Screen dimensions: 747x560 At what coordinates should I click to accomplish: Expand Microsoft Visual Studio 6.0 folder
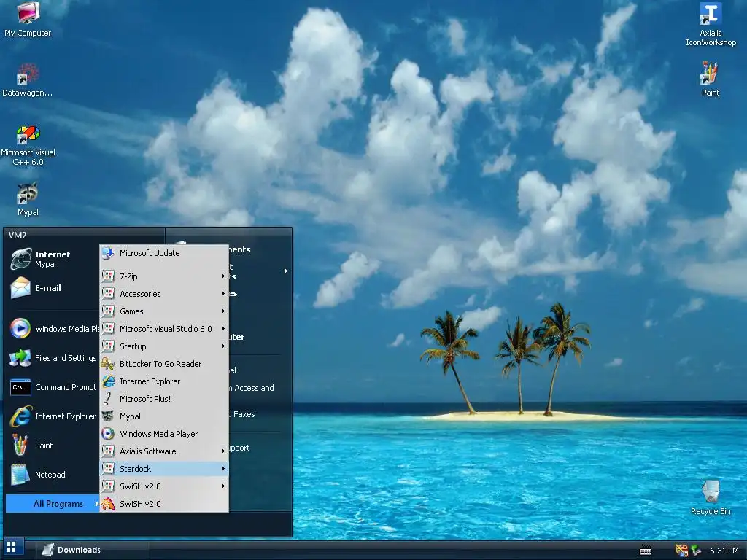[164, 329]
